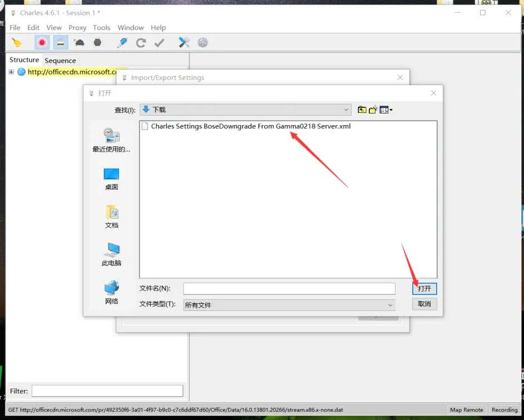Close the 打开 file dialog
Viewport: 524px width, 420px height.
pos(433,93)
